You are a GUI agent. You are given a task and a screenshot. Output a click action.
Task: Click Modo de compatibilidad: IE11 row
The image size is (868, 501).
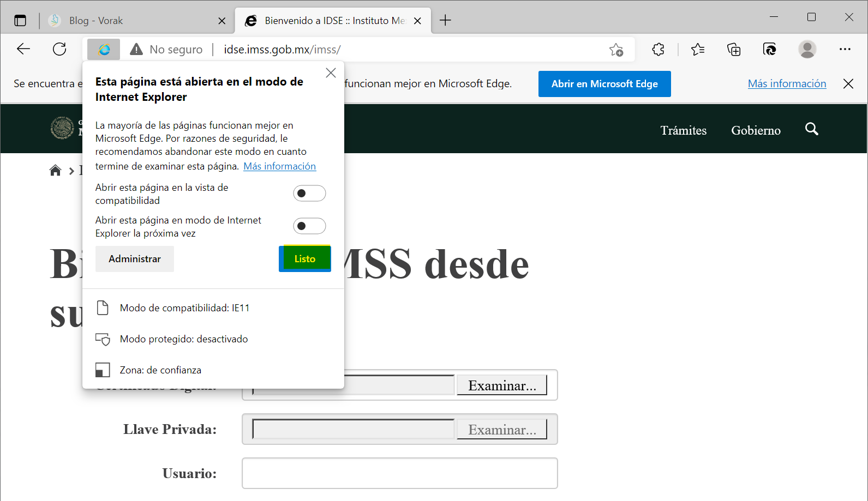[x=213, y=308]
